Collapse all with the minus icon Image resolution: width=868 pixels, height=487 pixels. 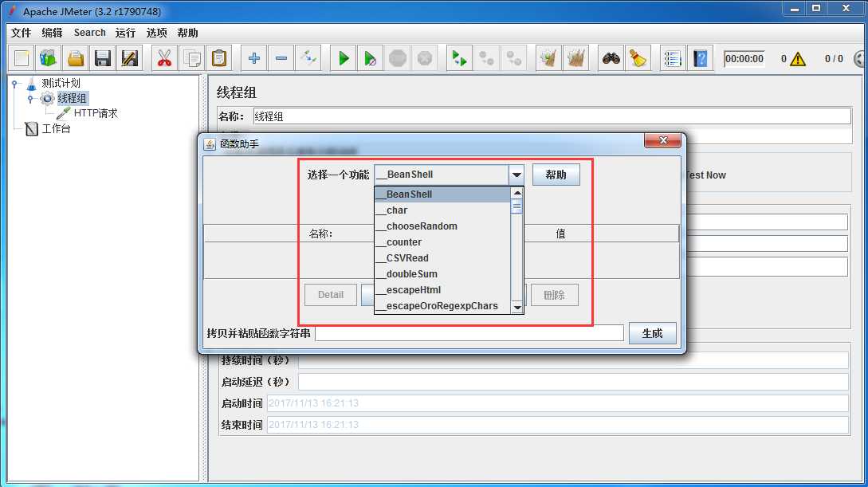pyautogui.click(x=281, y=58)
